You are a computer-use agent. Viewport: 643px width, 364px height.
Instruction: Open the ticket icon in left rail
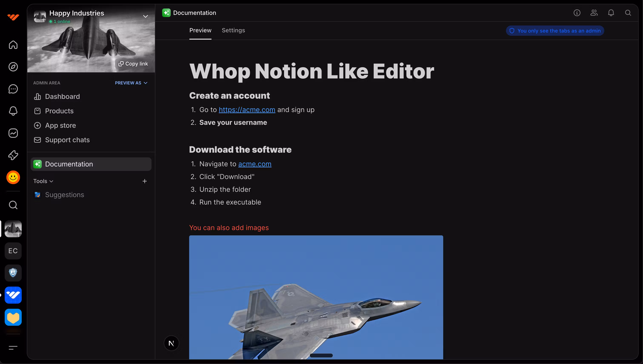click(x=13, y=155)
